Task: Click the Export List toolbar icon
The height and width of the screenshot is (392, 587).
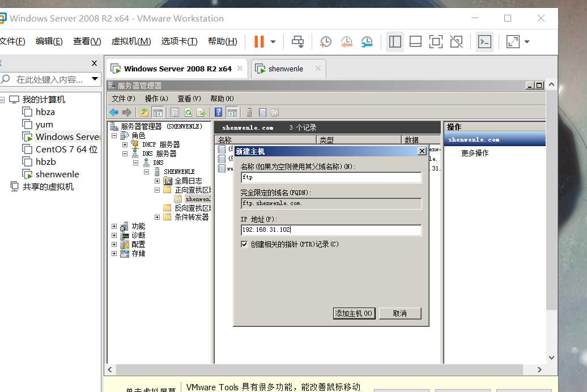Action: (201, 112)
